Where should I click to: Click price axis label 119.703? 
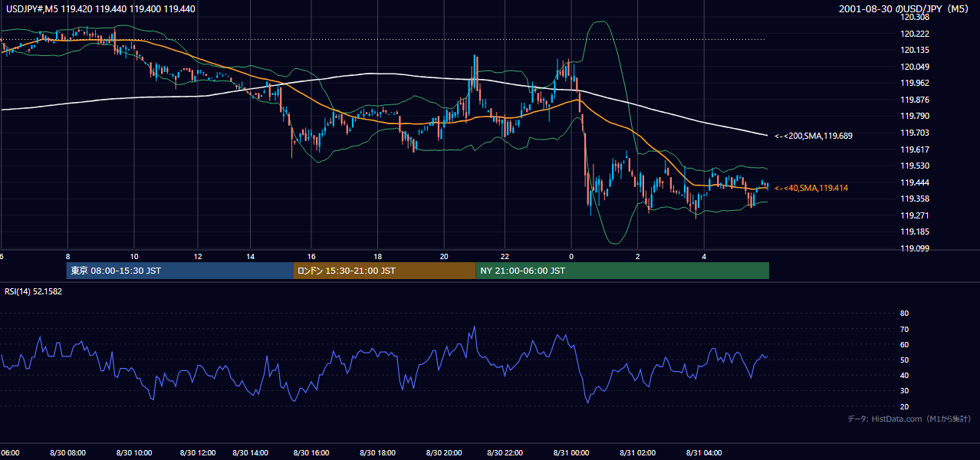click(915, 133)
